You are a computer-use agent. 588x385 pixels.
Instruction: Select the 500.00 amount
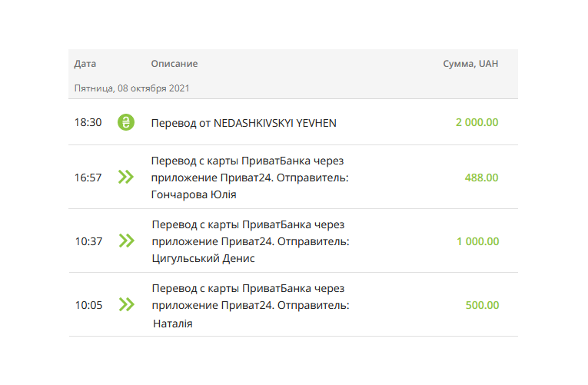482,305
